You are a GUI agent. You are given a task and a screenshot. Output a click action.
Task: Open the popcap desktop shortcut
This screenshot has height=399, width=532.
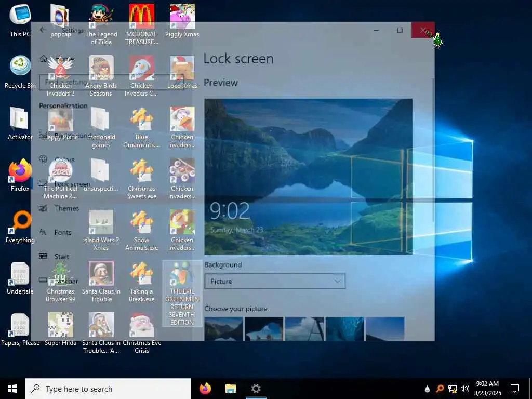coord(60,20)
